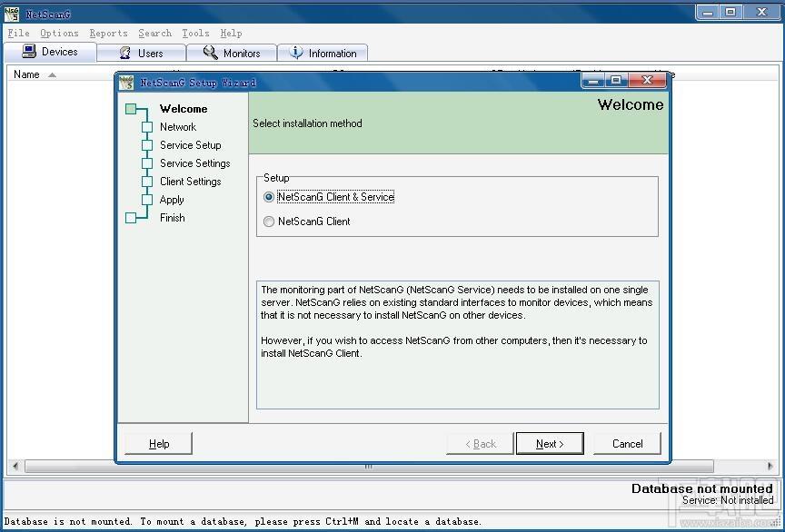Click the Finish step label
The image size is (785, 532).
pos(173,218)
